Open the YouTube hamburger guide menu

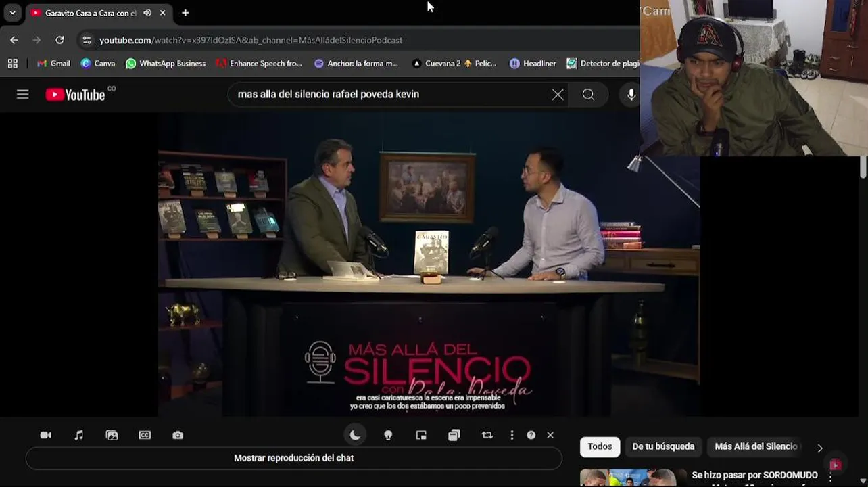[x=23, y=95]
